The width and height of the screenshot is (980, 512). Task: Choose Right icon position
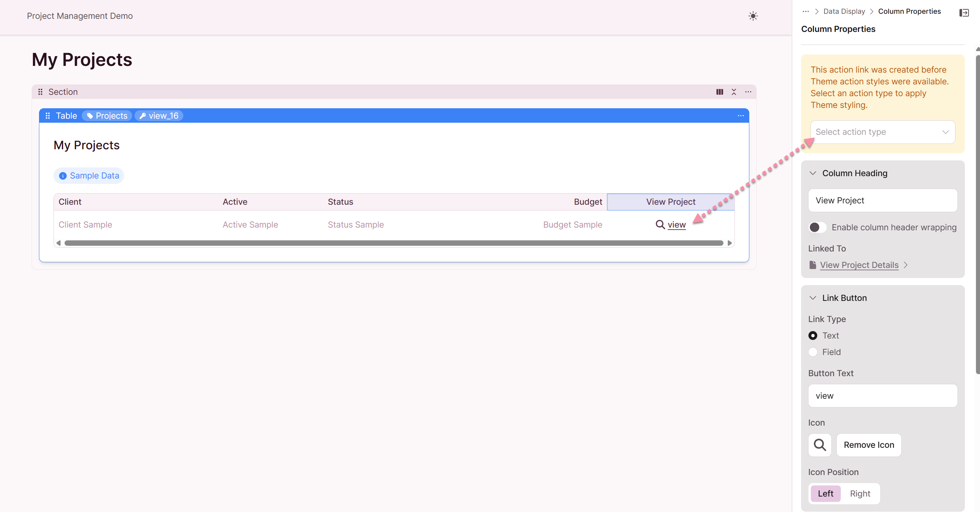[860, 494]
